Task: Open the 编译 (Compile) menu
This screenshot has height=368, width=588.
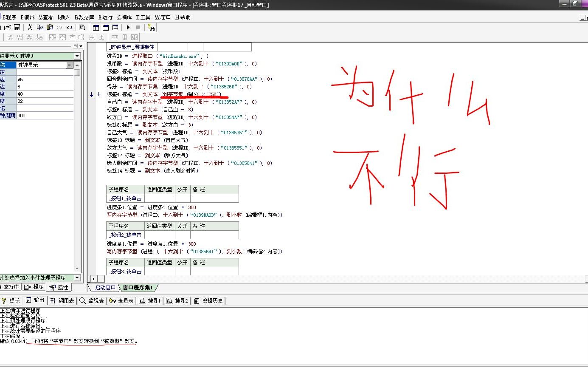Action: click(x=124, y=17)
